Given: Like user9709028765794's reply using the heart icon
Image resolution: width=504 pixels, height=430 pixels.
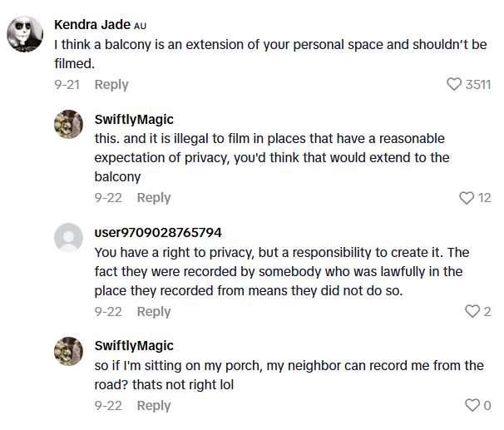Looking at the screenshot, I should [472, 312].
